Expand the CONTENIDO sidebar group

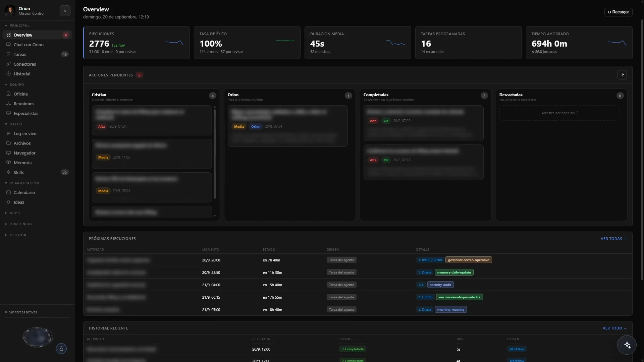[x=18, y=224]
